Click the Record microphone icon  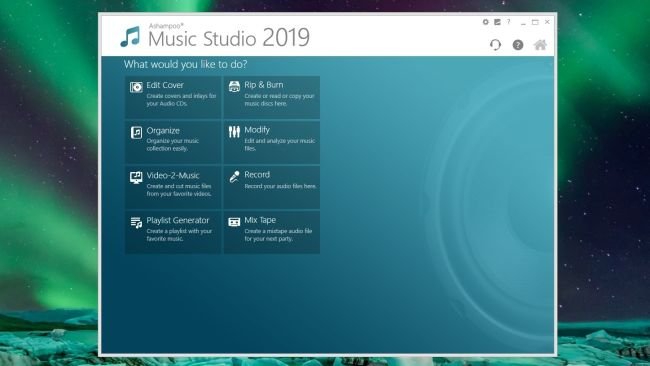tap(234, 177)
